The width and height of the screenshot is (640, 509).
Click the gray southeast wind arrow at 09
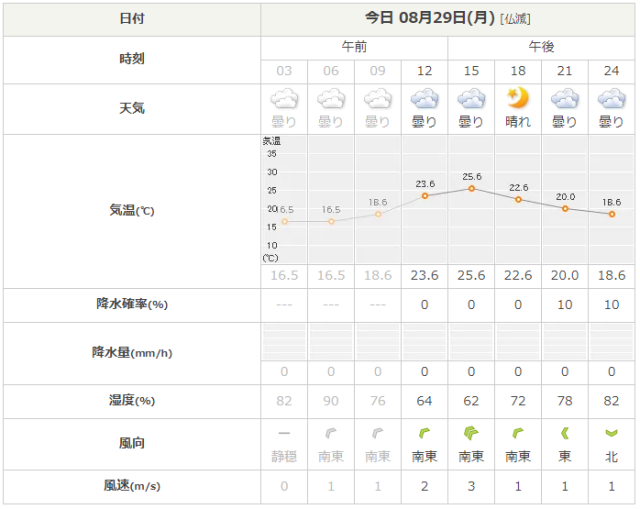378,433
